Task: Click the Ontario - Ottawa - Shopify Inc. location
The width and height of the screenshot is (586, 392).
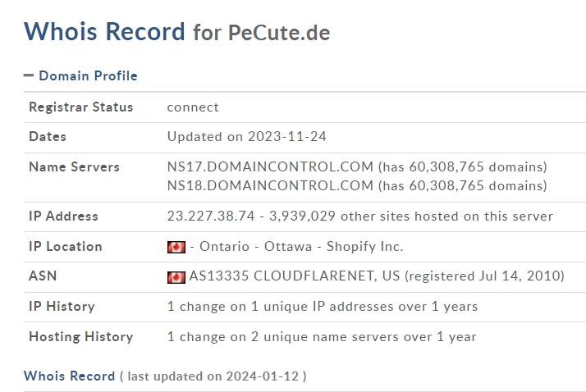Action: pyautogui.click(x=301, y=246)
